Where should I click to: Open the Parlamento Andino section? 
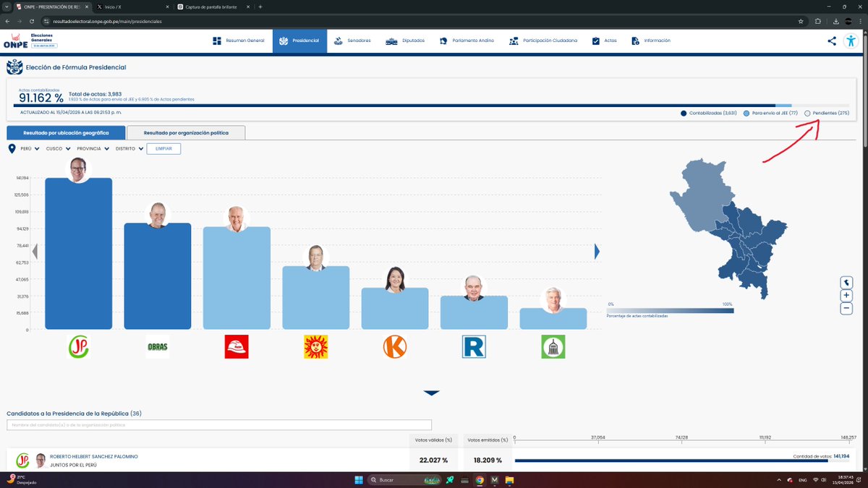click(467, 40)
